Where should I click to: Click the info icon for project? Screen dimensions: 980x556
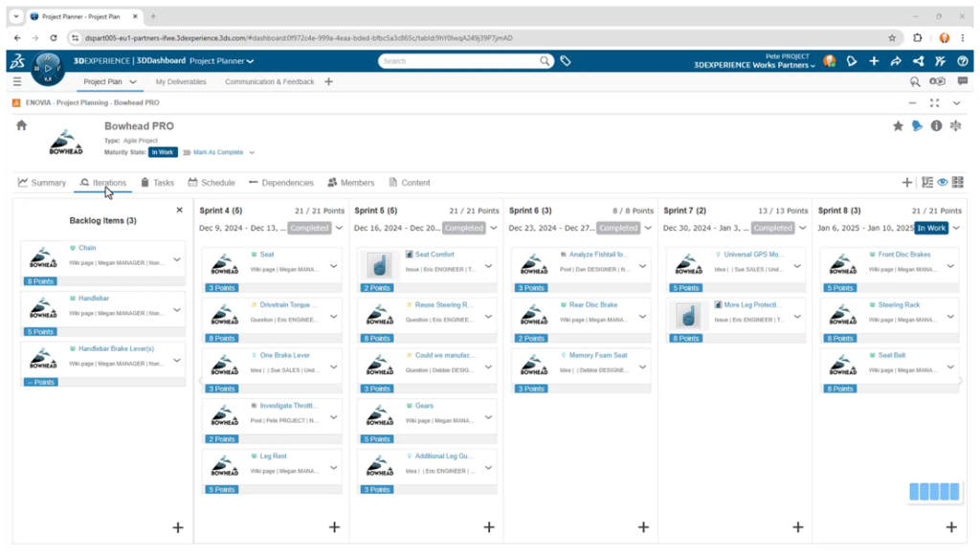[x=936, y=125]
